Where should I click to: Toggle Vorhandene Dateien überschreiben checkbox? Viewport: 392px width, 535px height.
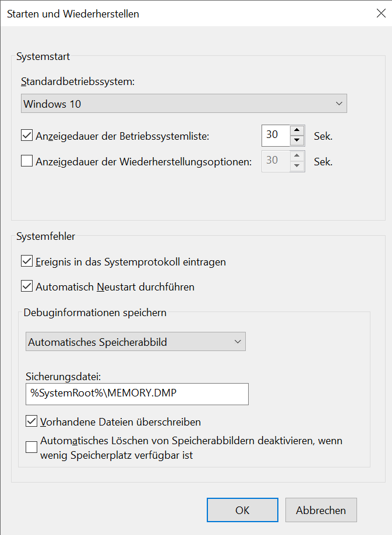coord(31,421)
